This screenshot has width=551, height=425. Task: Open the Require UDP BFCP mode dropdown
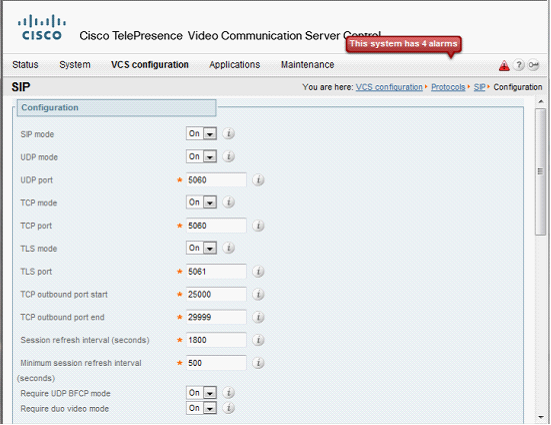(x=201, y=393)
